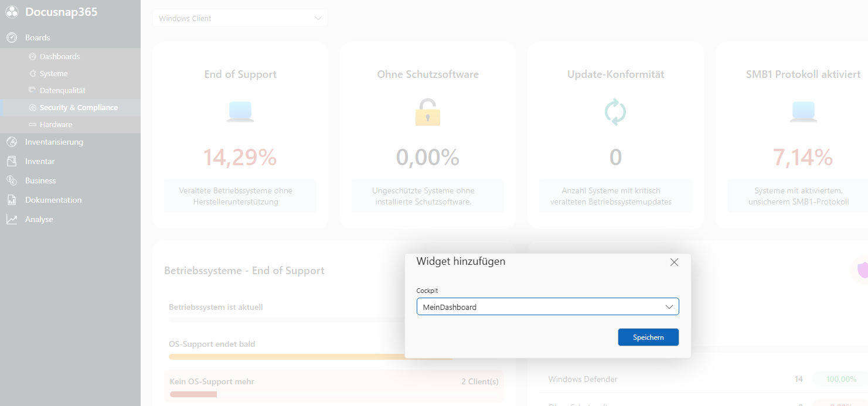868x406 pixels.
Task: Click the Windows Defender count 14
Action: (x=798, y=379)
